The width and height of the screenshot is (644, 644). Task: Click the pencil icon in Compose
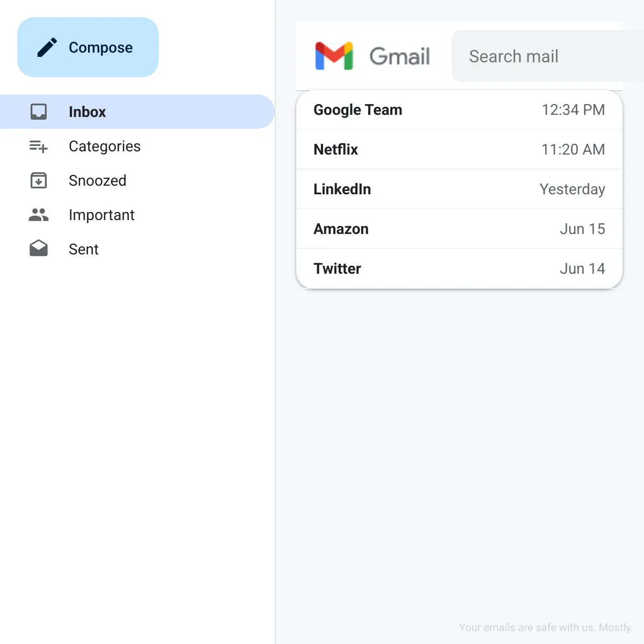coord(47,47)
